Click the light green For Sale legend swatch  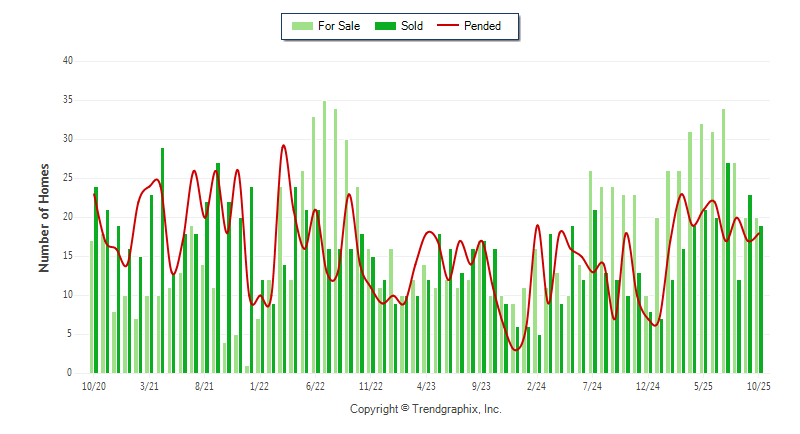(x=300, y=26)
